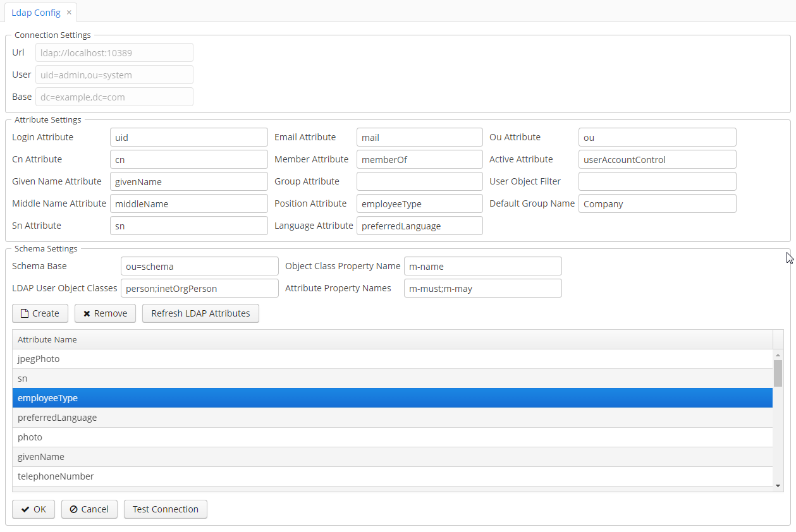Edit the Member Attribute field
The image size is (796, 532).
click(420, 159)
